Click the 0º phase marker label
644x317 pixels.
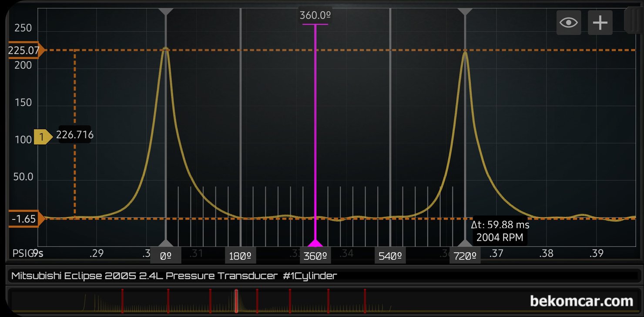[165, 256]
